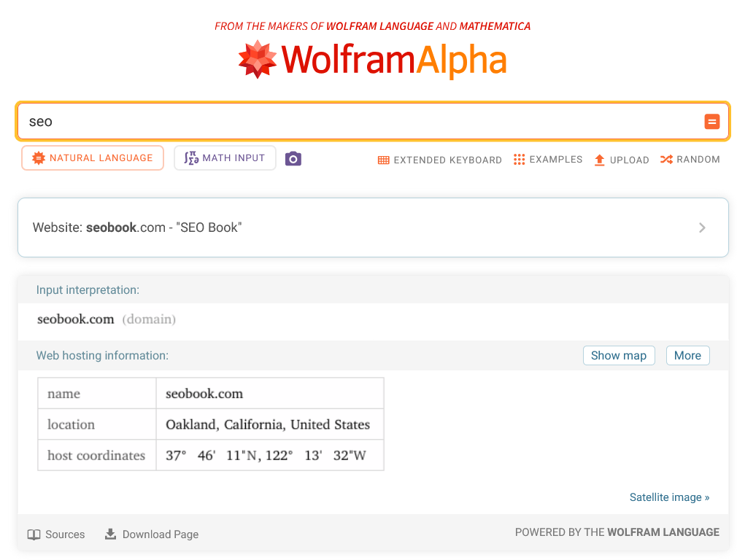Open the Satellite image link
737x560 pixels.
coord(669,497)
